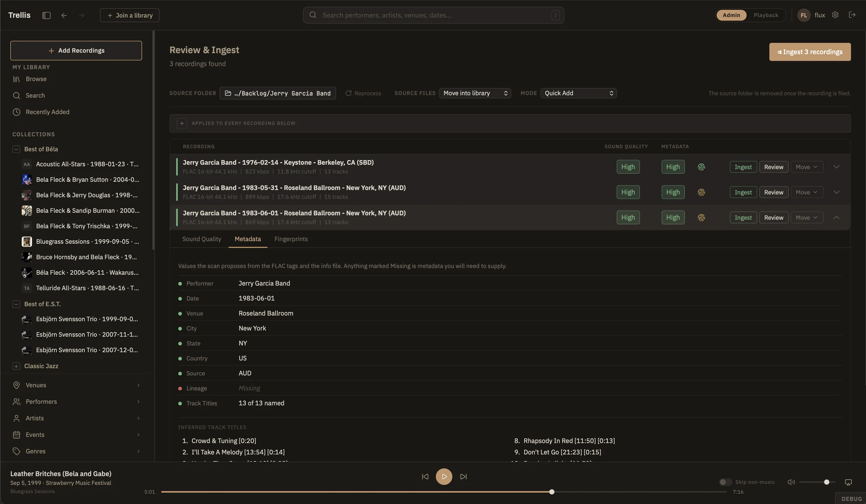Open fingerprint icon for 1976-02-14 recording

pyautogui.click(x=701, y=167)
